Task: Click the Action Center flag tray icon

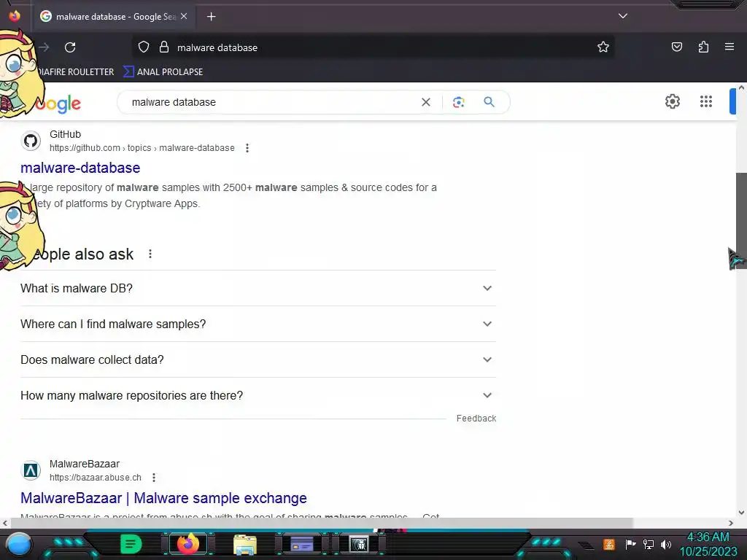Action: 630,544
